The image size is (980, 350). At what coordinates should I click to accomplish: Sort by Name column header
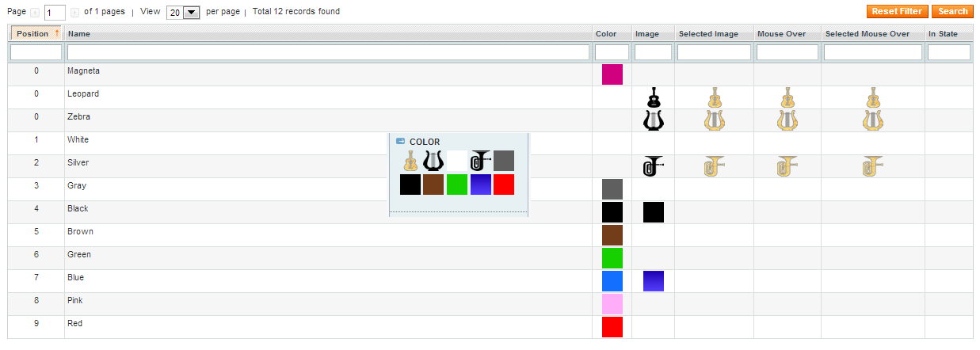coord(328,34)
